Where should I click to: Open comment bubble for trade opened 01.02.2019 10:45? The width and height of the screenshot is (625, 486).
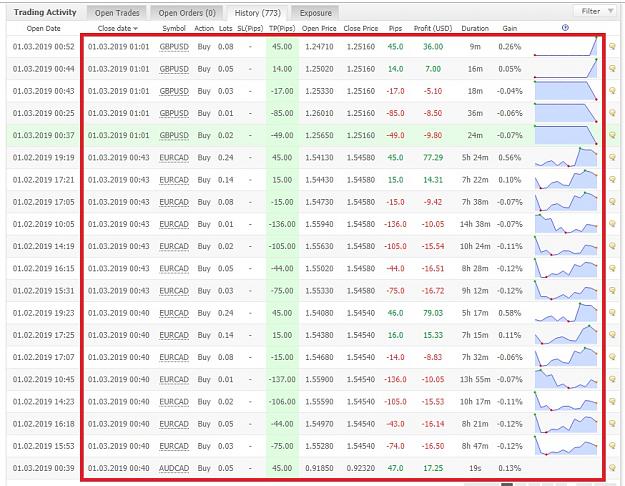pos(613,379)
